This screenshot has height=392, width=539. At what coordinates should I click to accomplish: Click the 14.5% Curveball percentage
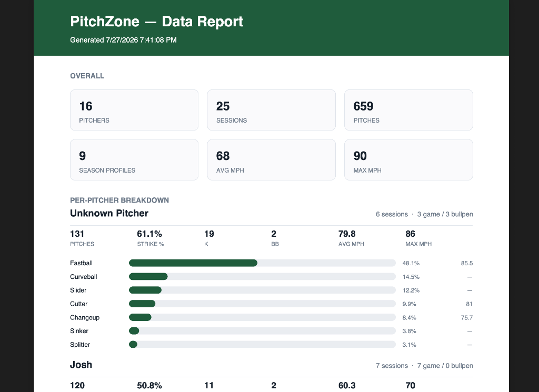[x=411, y=277]
